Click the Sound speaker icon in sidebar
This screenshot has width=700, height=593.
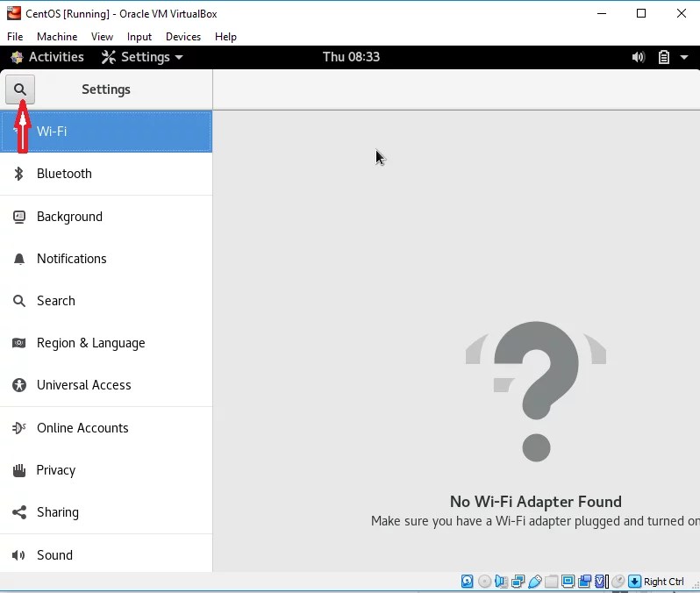tap(18, 555)
